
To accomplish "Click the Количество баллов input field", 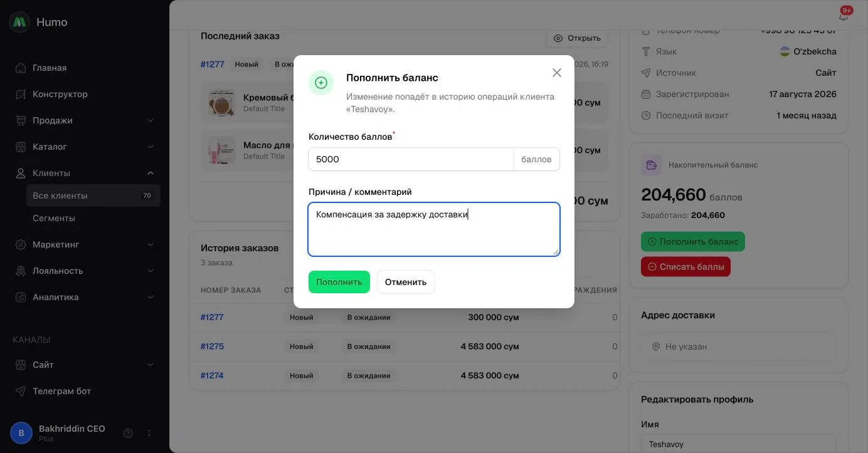I will [x=411, y=159].
